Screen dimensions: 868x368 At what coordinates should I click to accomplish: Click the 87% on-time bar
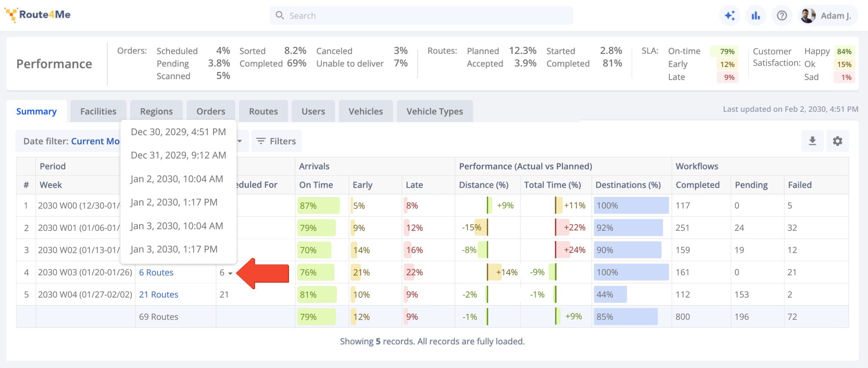click(318, 205)
